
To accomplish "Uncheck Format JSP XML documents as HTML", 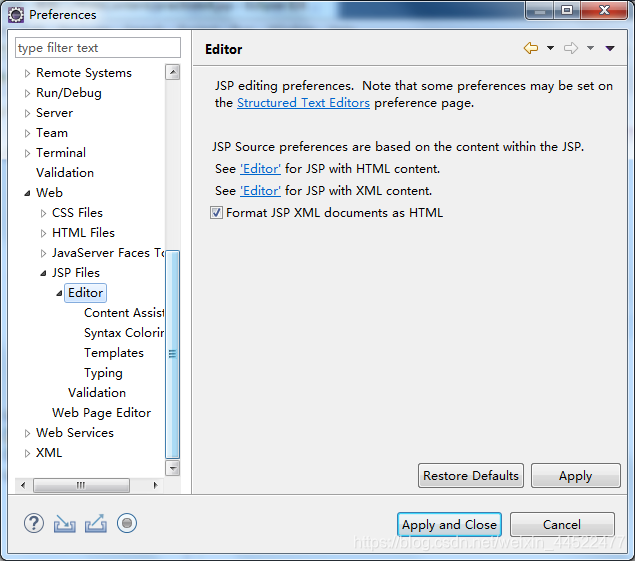I will (x=216, y=213).
